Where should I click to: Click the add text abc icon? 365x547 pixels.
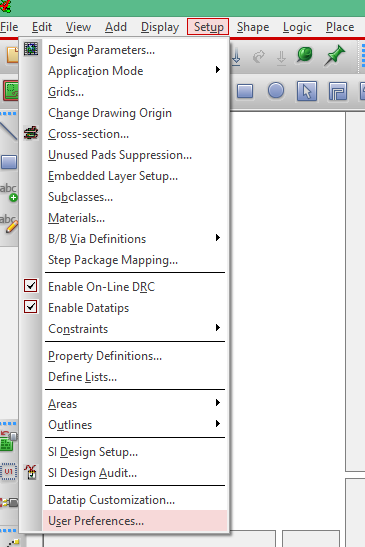(x=9, y=192)
